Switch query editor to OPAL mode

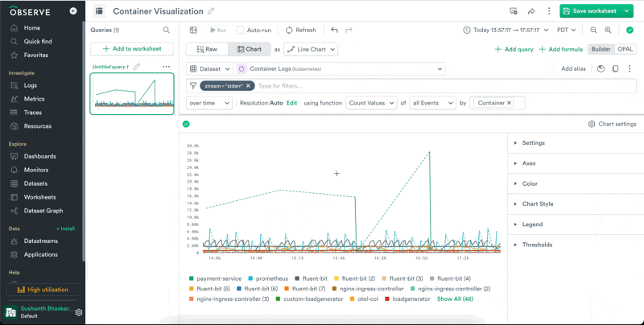[x=625, y=49]
